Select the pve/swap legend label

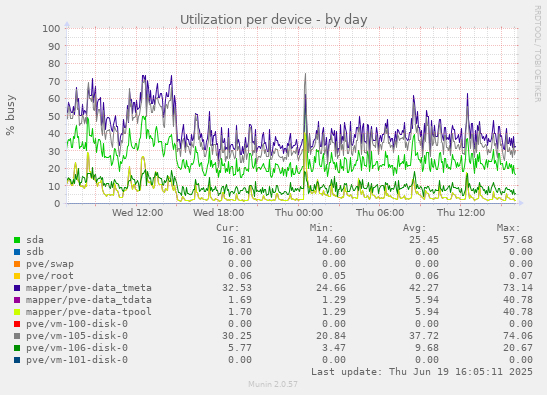pos(50,264)
